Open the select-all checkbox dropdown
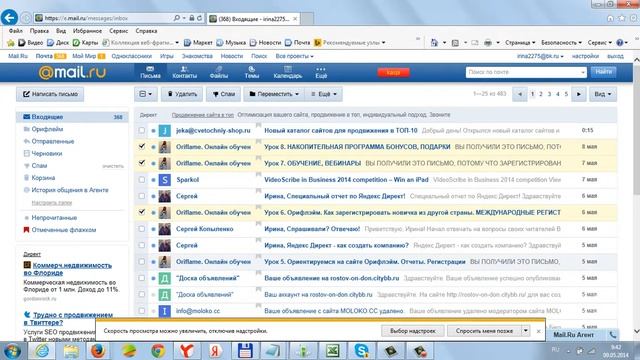640x360 pixels. pos(146,94)
